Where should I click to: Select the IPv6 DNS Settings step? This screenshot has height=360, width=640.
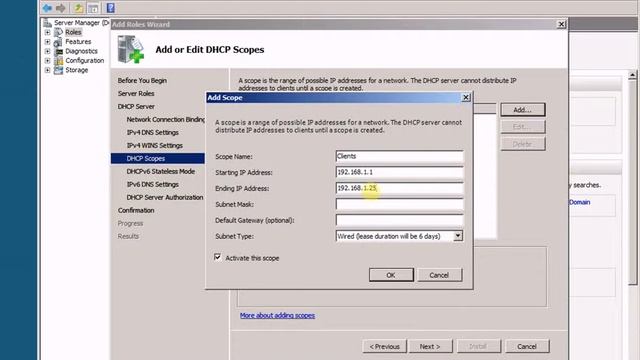(152, 184)
